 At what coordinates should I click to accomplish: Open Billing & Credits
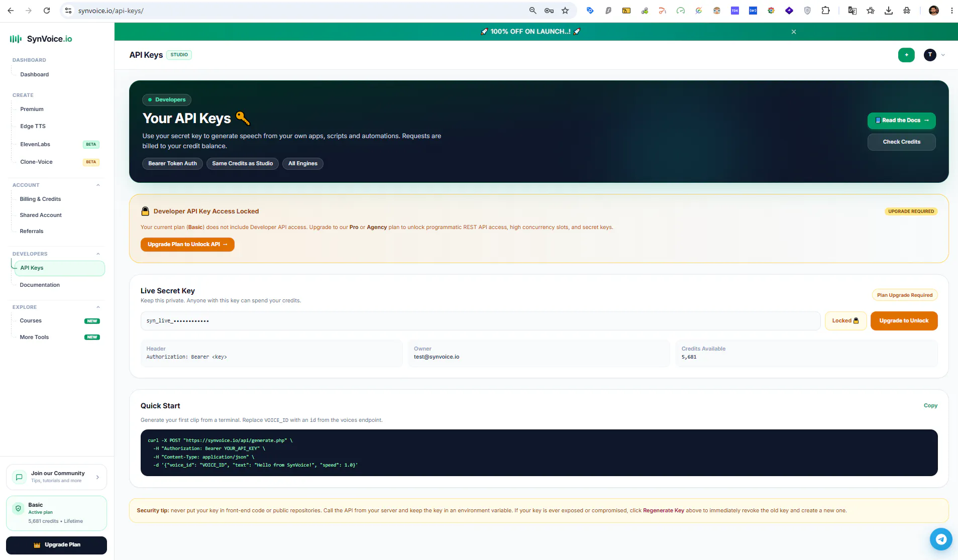click(40, 199)
